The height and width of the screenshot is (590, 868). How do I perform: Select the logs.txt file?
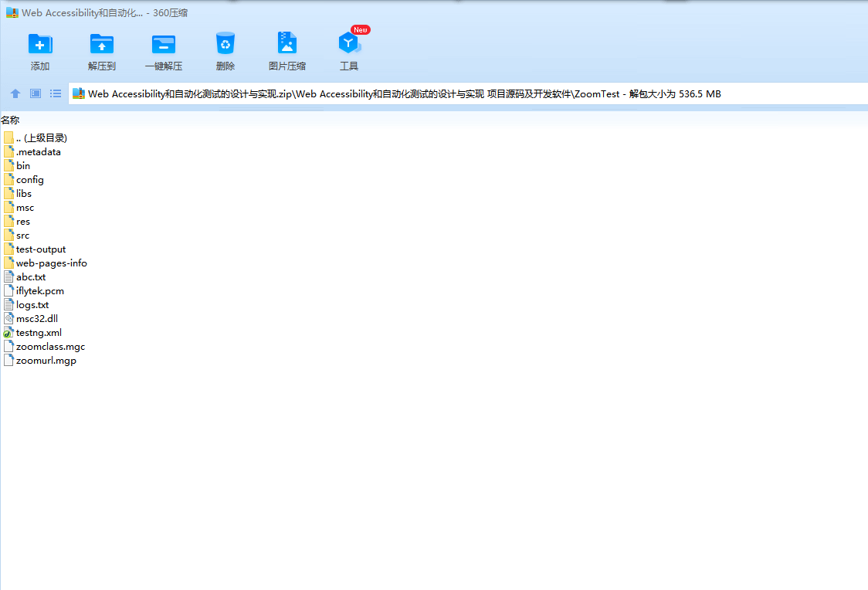[26, 304]
